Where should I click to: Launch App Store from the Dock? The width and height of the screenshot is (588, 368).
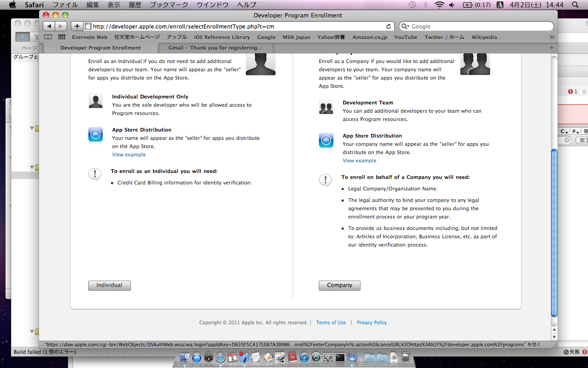click(x=197, y=357)
